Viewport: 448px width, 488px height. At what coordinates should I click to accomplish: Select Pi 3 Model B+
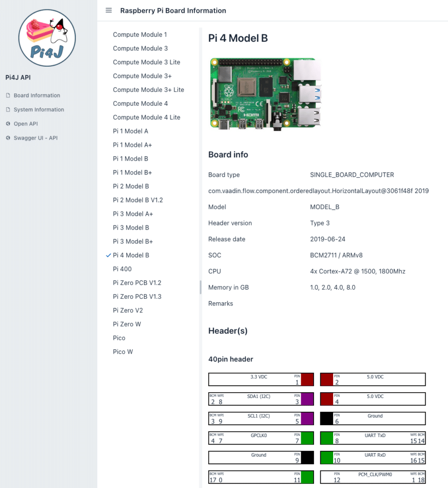[132, 242]
